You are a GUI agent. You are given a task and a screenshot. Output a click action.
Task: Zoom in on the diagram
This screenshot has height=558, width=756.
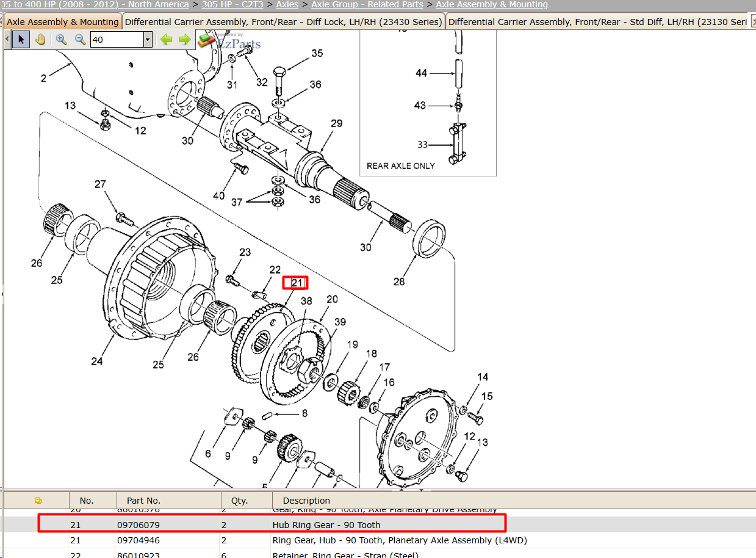pos(61,40)
